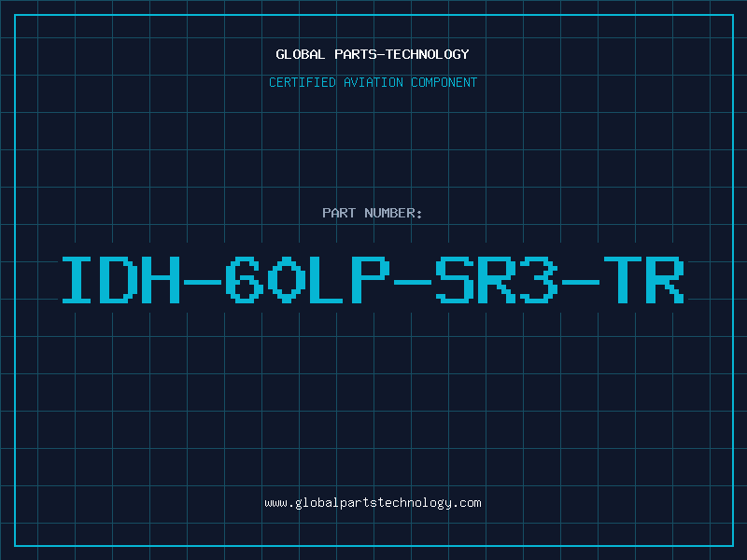747x560 pixels.
Task: Select the CERTIFIED AVIATION COMPONENT subtitle
Action: pyautogui.click(x=373, y=82)
